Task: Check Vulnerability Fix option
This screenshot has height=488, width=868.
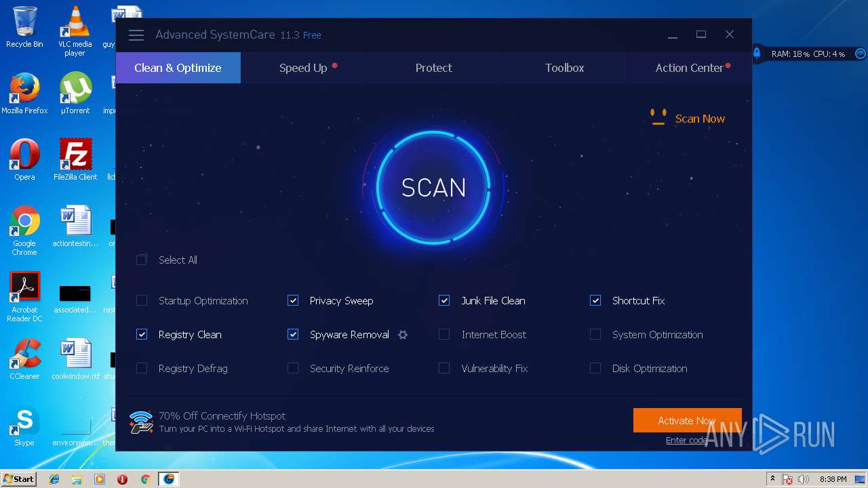Action: pos(444,369)
